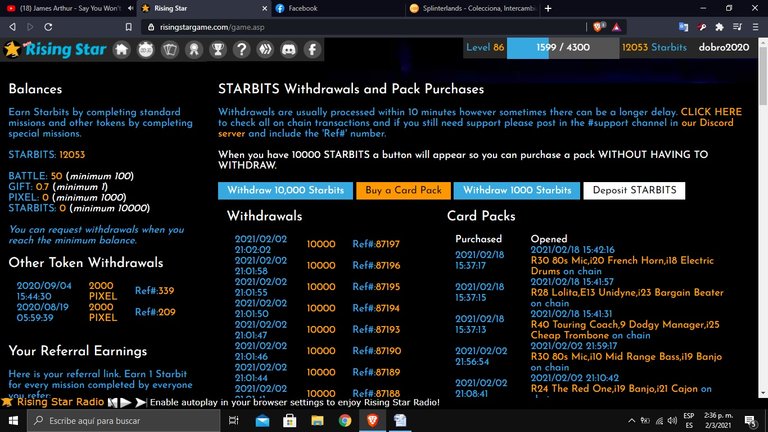Close the Rising Star tab

click(264, 8)
